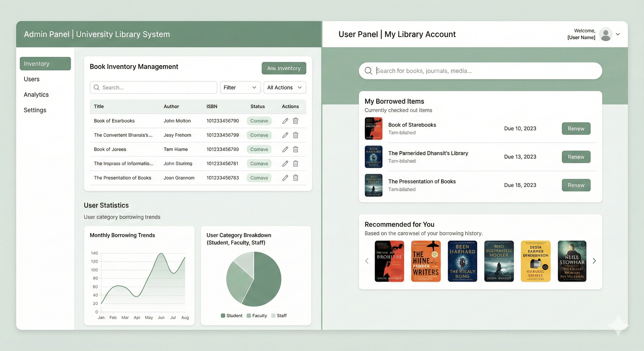Switch to Users in sidebar
The height and width of the screenshot is (351, 644).
point(32,79)
